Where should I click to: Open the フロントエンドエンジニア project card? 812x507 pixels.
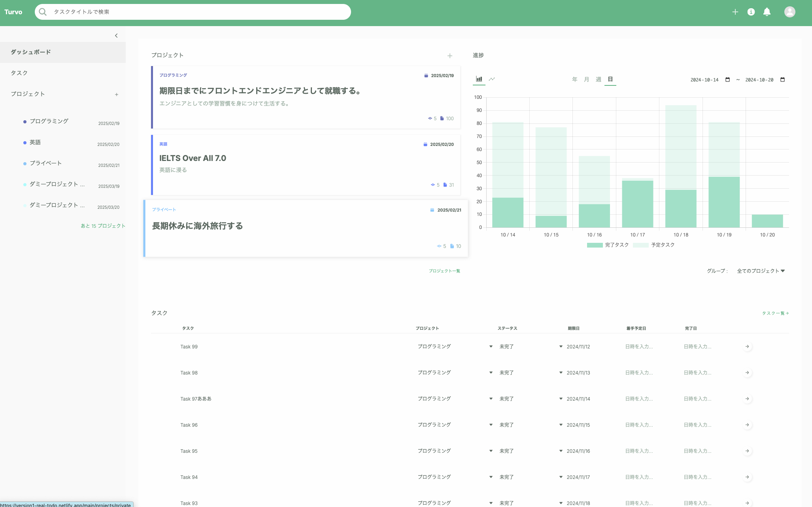(x=306, y=97)
